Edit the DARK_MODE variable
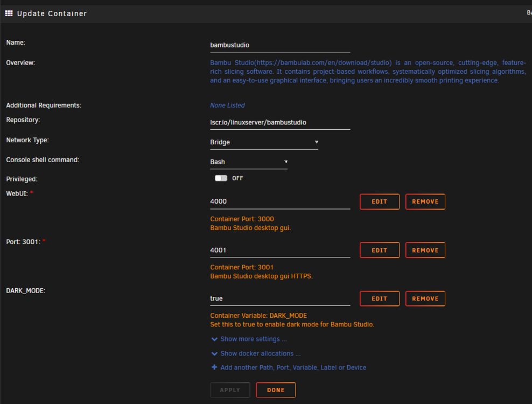Image resolution: width=532 pixels, height=404 pixels. point(379,299)
